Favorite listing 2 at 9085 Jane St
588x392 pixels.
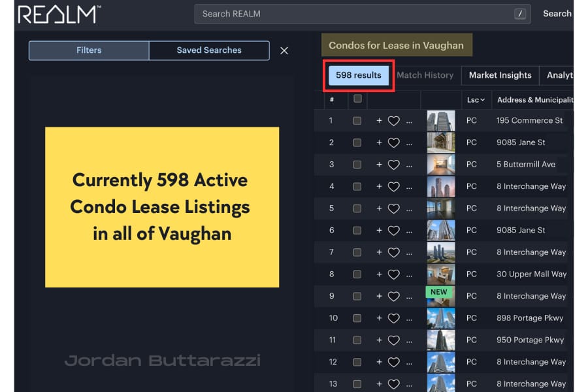[393, 142]
